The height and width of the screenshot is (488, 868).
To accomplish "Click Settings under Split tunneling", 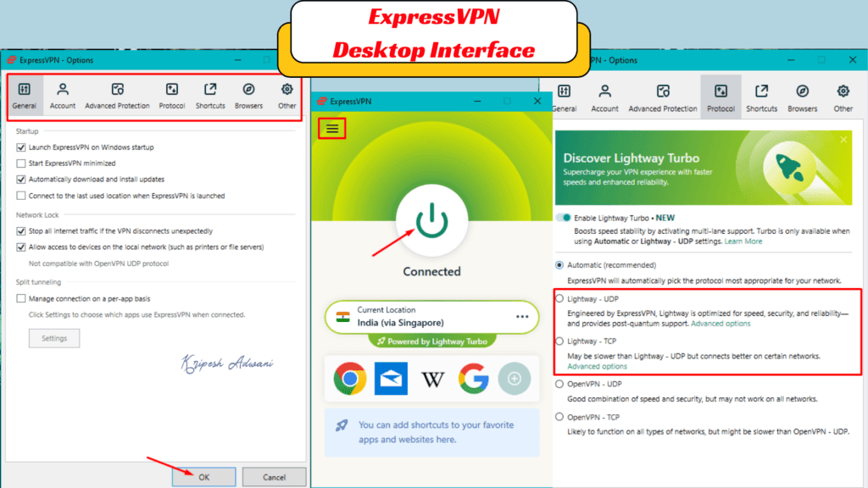I will point(53,338).
